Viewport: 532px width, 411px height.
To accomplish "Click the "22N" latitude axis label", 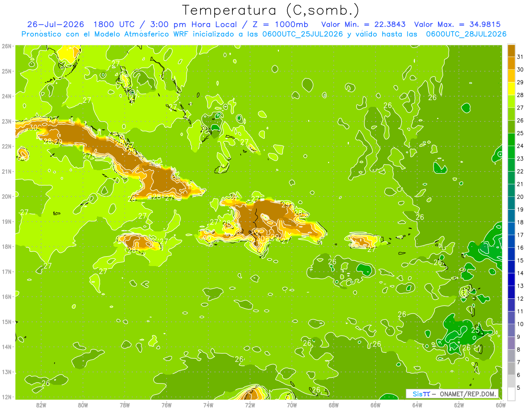I will [6, 146].
